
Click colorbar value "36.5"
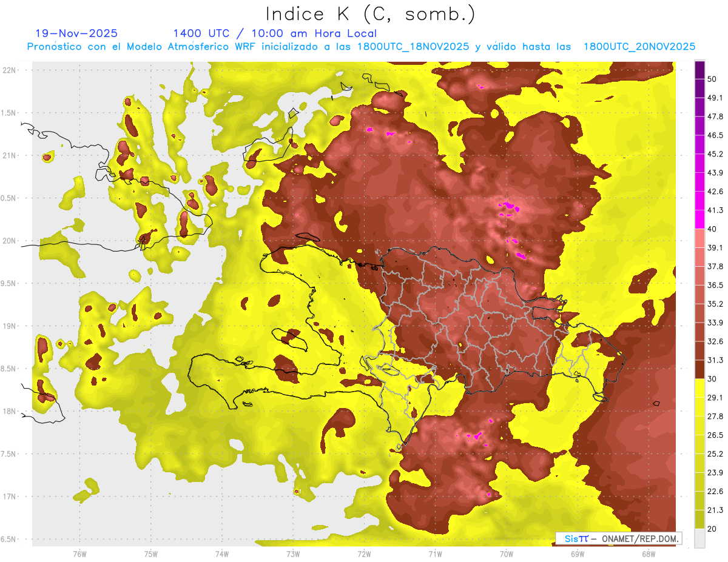pos(715,285)
